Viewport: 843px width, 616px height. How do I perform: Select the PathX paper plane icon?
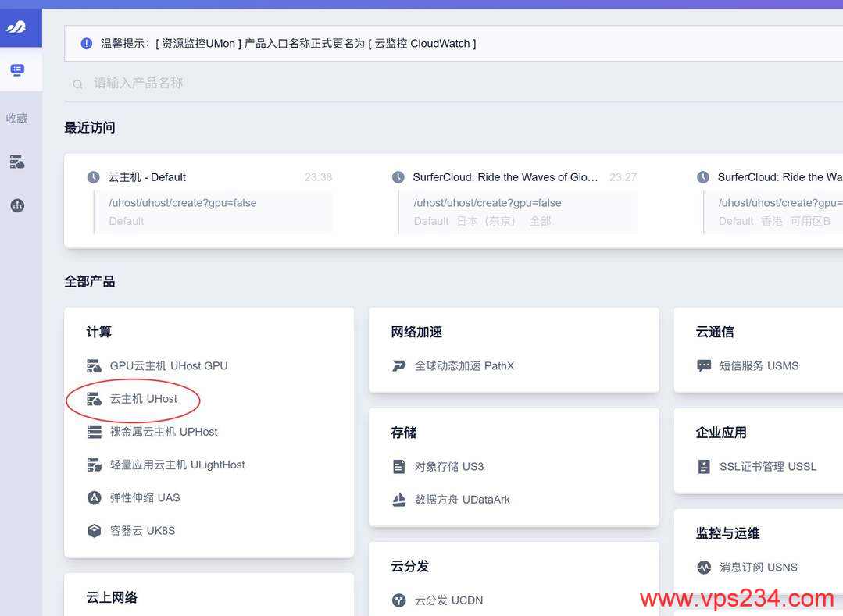coord(398,365)
